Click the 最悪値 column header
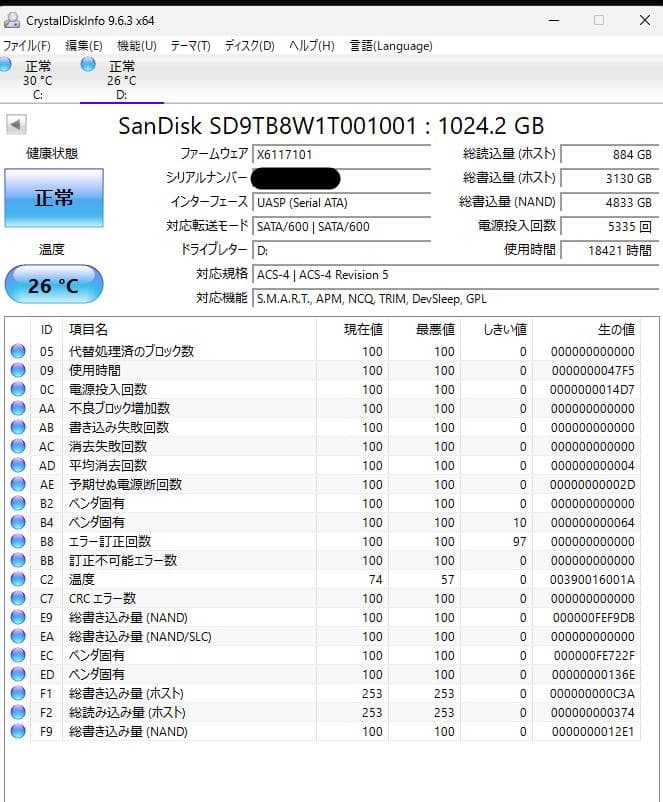 [425, 329]
